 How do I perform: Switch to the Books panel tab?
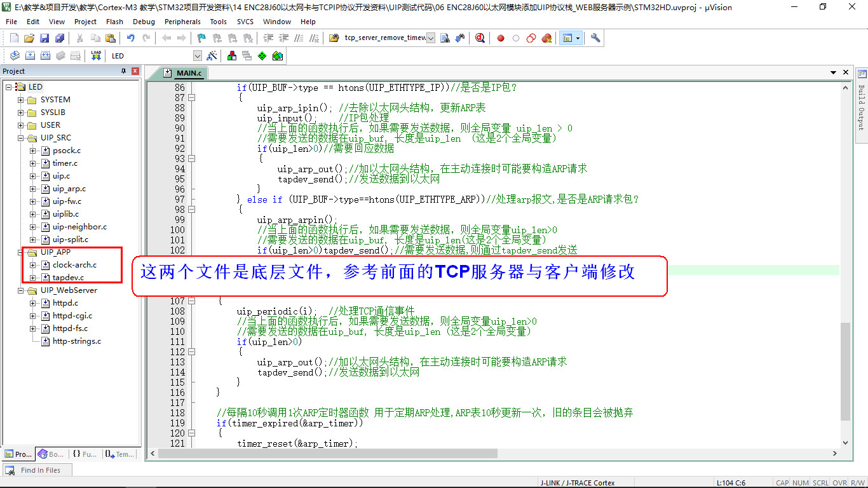[x=51, y=454]
